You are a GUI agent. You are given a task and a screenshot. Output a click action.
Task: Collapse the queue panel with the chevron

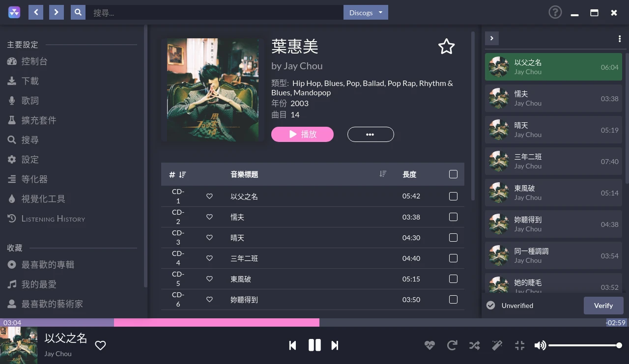click(492, 38)
